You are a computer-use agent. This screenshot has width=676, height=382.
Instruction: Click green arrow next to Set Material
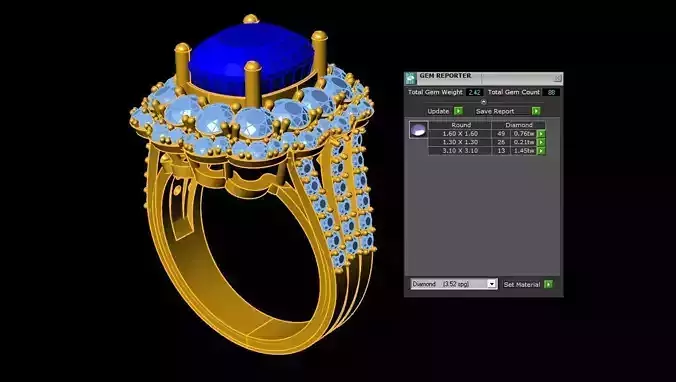click(548, 284)
